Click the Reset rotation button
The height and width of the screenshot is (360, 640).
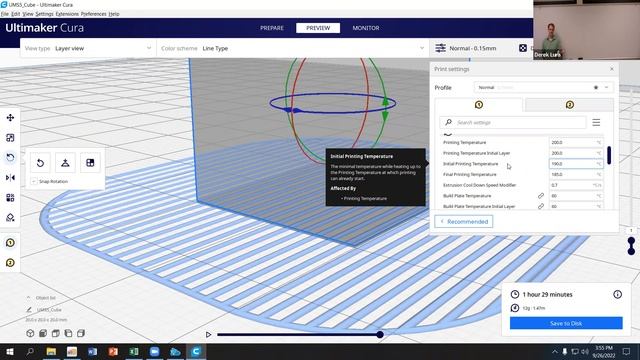tap(40, 163)
